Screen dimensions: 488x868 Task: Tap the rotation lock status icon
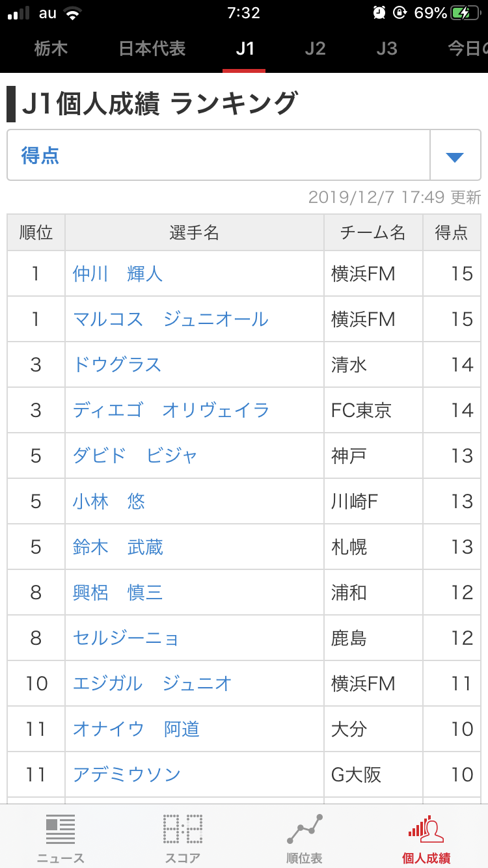click(400, 13)
